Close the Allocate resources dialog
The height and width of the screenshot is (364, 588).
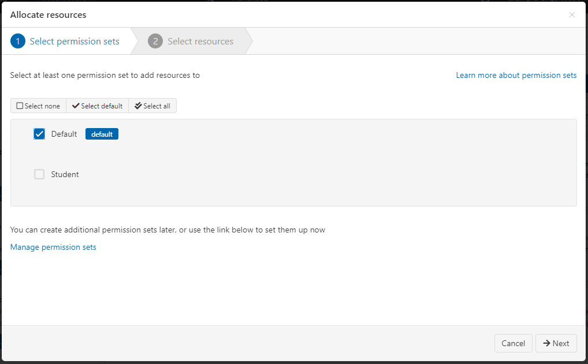pos(572,15)
